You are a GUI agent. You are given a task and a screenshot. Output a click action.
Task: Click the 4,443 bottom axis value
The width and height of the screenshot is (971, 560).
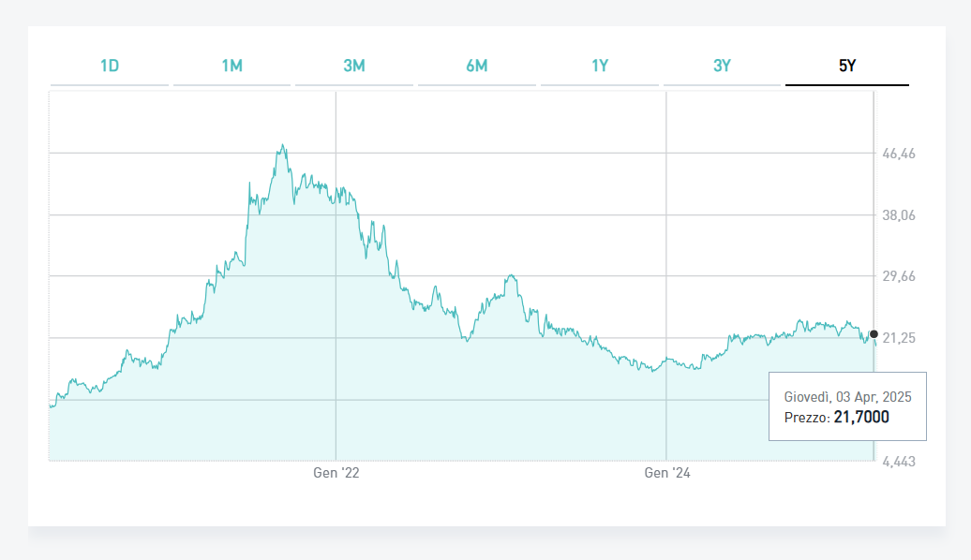pyautogui.click(x=899, y=462)
